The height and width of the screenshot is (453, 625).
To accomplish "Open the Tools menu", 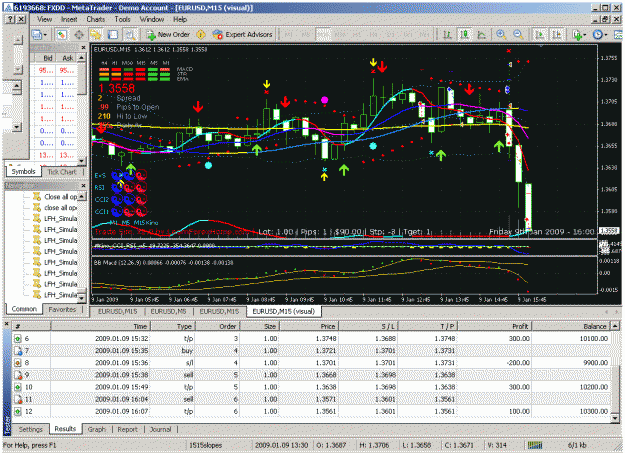I will pyautogui.click(x=122, y=19).
